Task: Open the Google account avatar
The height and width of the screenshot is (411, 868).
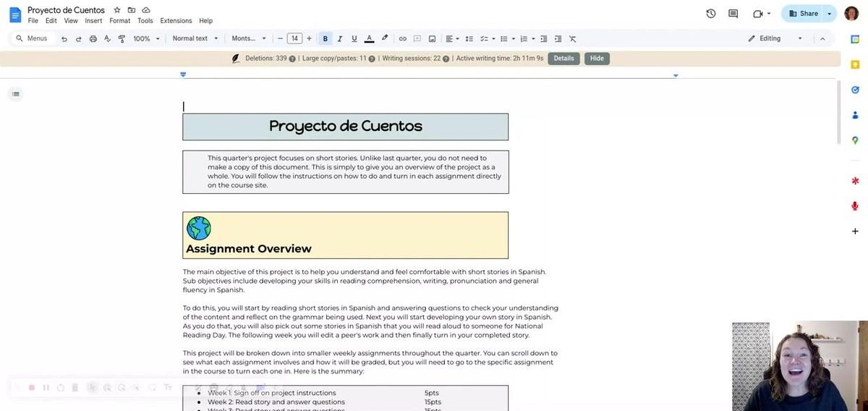Action: click(x=851, y=14)
